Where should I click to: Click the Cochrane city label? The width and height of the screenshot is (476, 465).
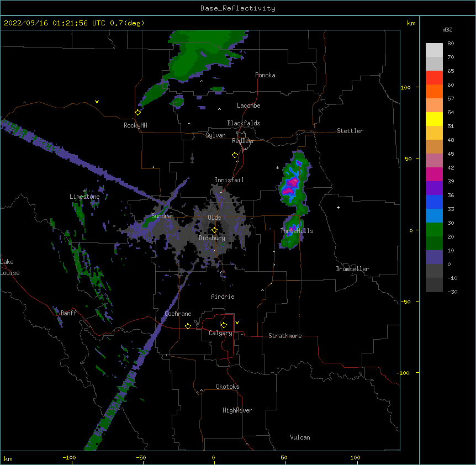[x=178, y=314]
